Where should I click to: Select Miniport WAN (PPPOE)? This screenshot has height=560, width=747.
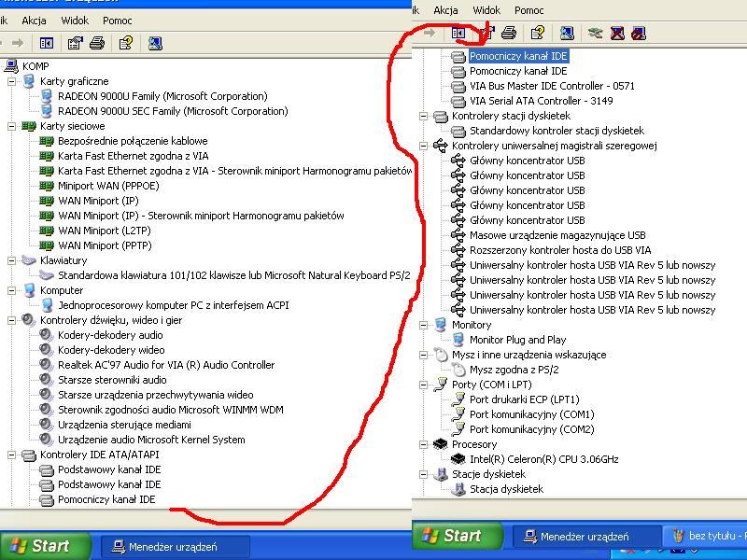[108, 186]
